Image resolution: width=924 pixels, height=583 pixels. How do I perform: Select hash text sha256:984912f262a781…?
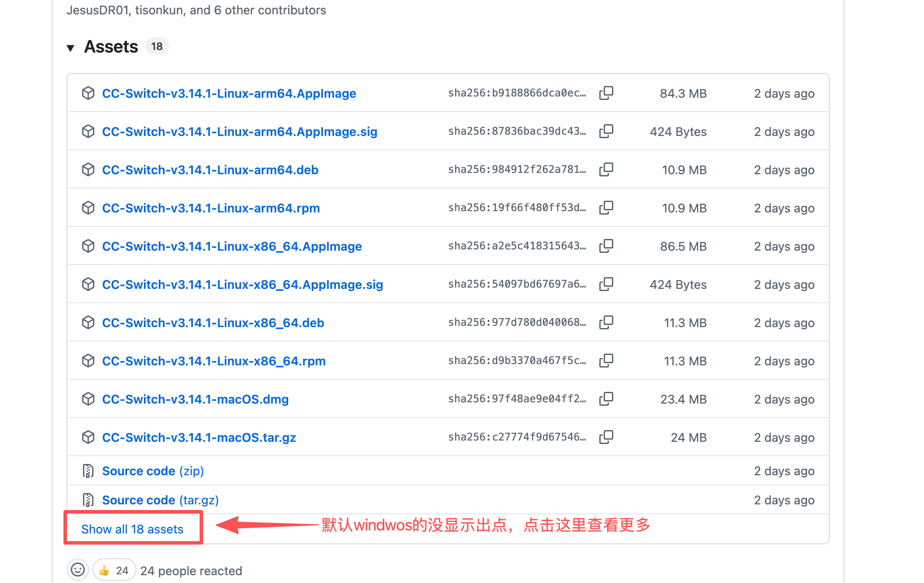(x=517, y=169)
